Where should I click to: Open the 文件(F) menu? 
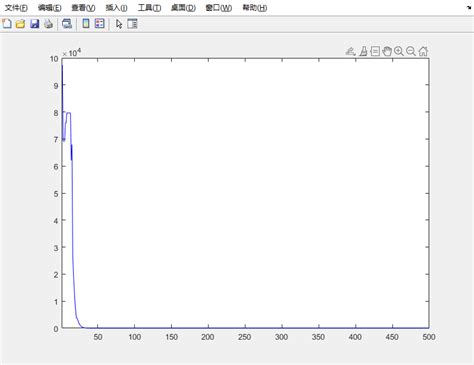pos(16,8)
